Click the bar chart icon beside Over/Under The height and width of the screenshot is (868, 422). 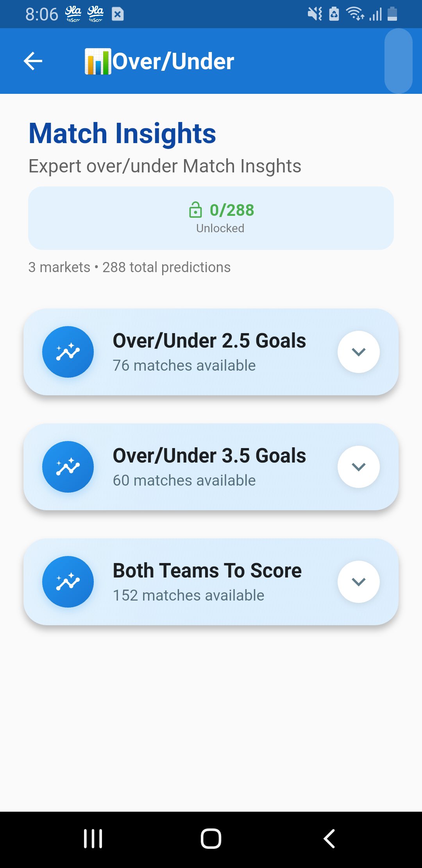click(98, 61)
